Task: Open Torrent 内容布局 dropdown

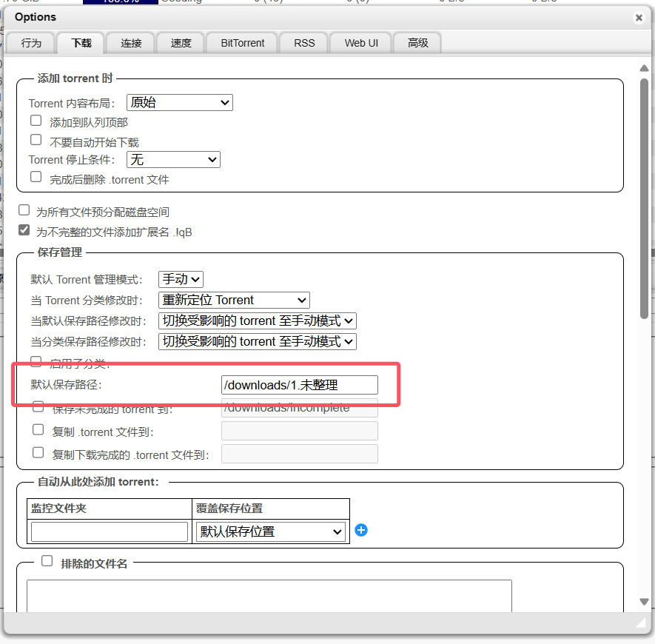Action: (x=179, y=103)
